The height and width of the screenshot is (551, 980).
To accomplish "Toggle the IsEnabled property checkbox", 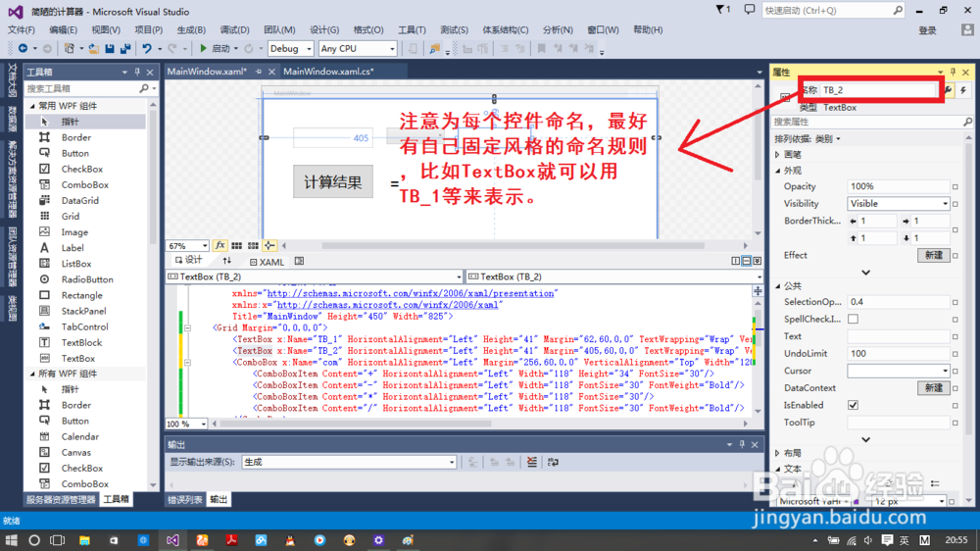I will tap(854, 405).
